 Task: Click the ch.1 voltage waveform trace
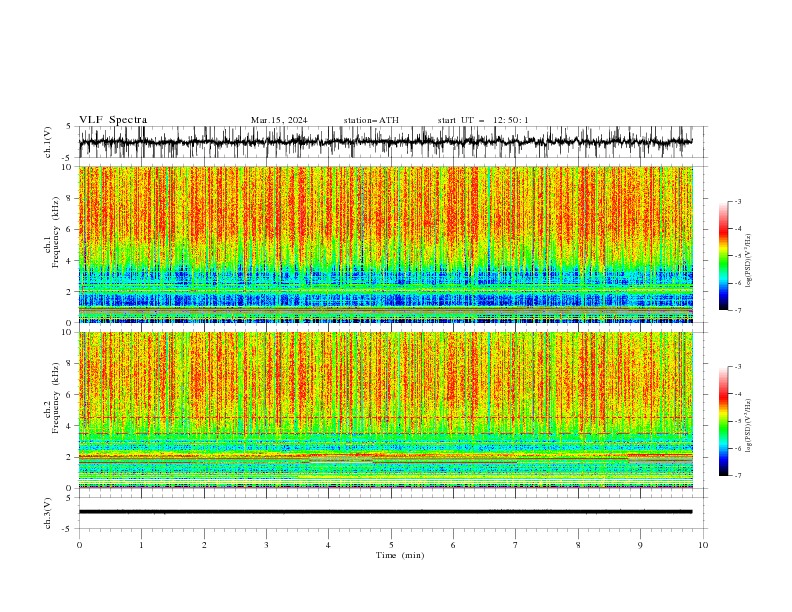pyautogui.click(x=386, y=142)
